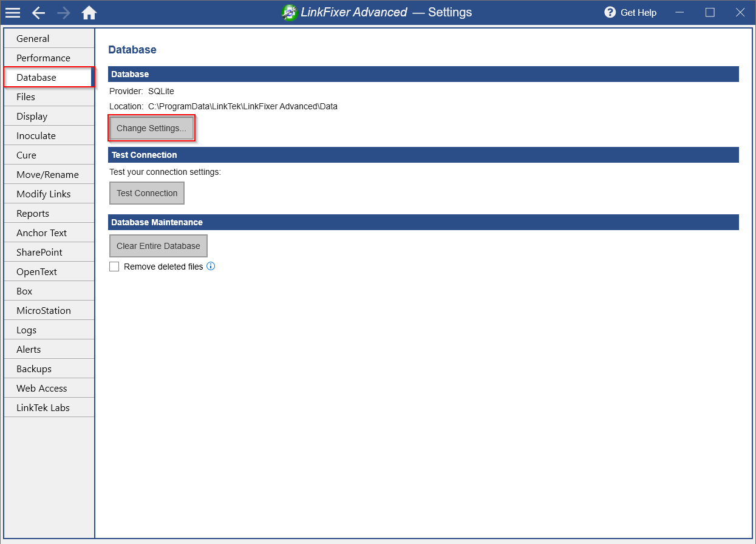Open the Reports settings tab
756x544 pixels.
[x=49, y=213]
